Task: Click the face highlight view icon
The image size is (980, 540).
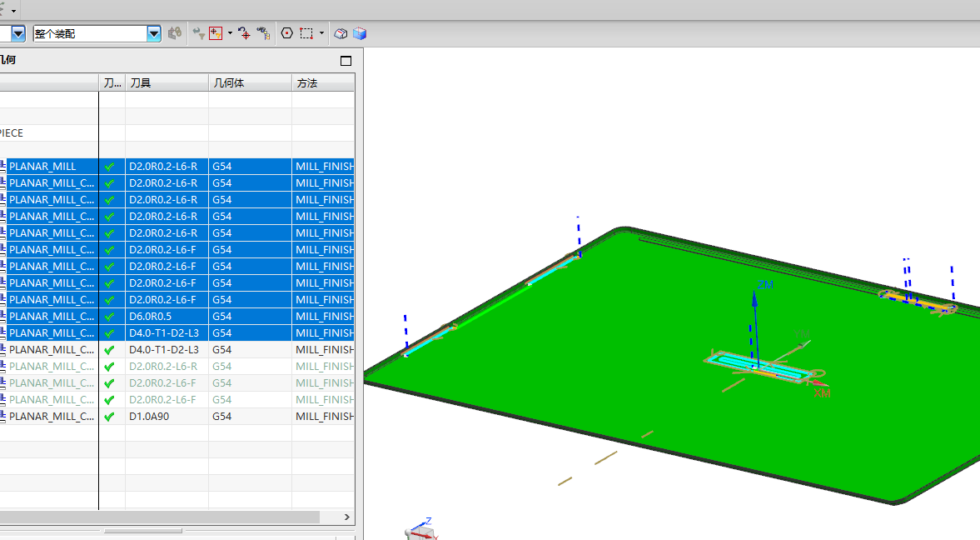Action: coord(341,34)
